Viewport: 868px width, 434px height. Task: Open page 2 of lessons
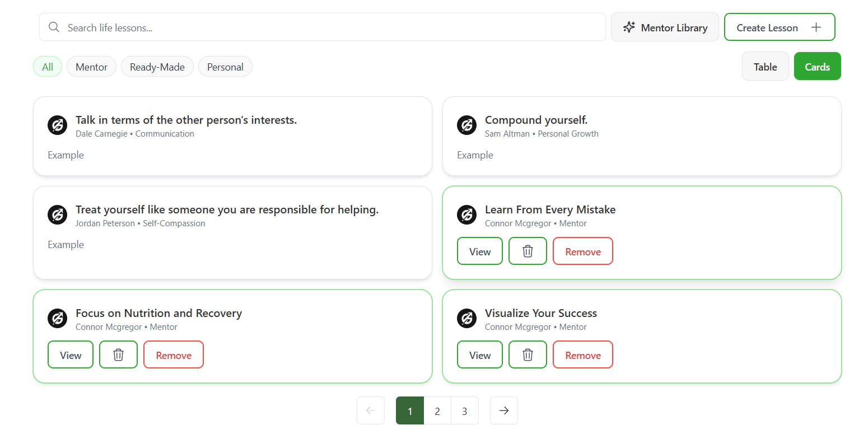(437, 411)
